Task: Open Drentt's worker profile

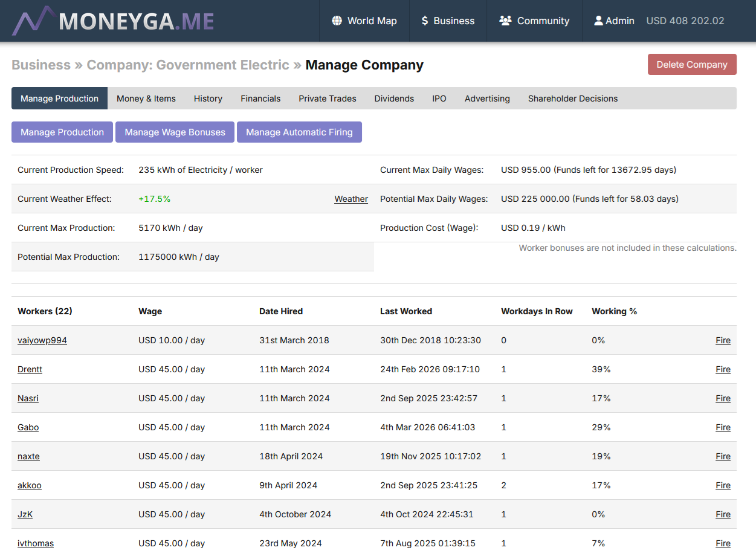Action: point(30,369)
